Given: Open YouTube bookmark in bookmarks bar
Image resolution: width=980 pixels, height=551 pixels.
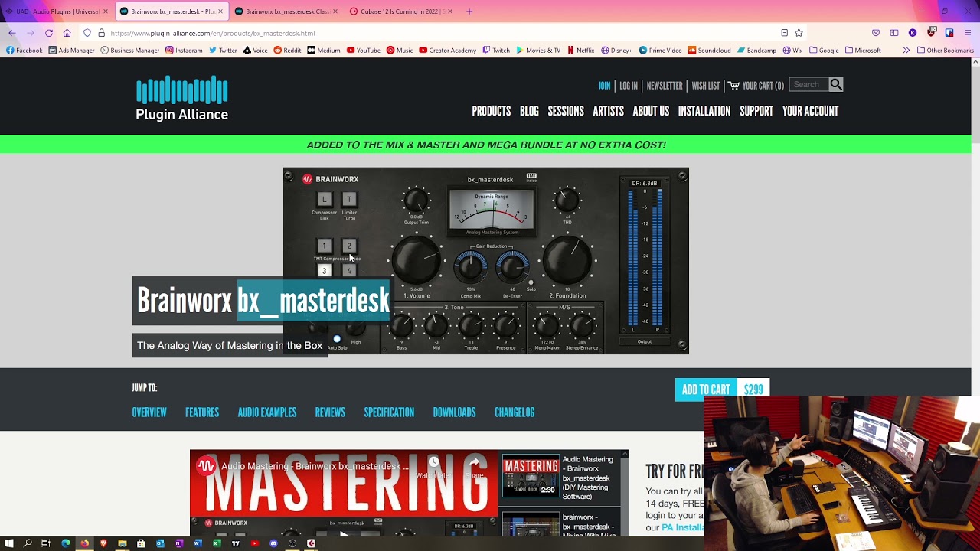Looking at the screenshot, I should [x=363, y=51].
